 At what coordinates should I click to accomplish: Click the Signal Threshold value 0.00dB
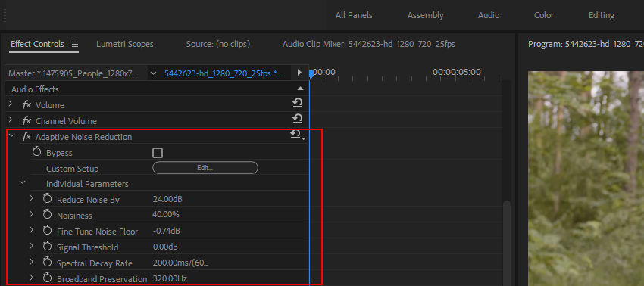165,247
